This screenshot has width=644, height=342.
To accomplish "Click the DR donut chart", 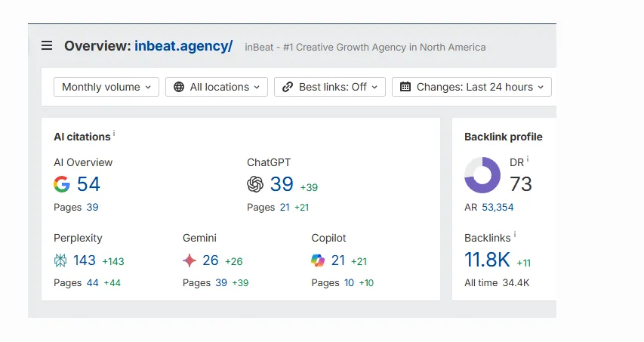I will pos(482,175).
